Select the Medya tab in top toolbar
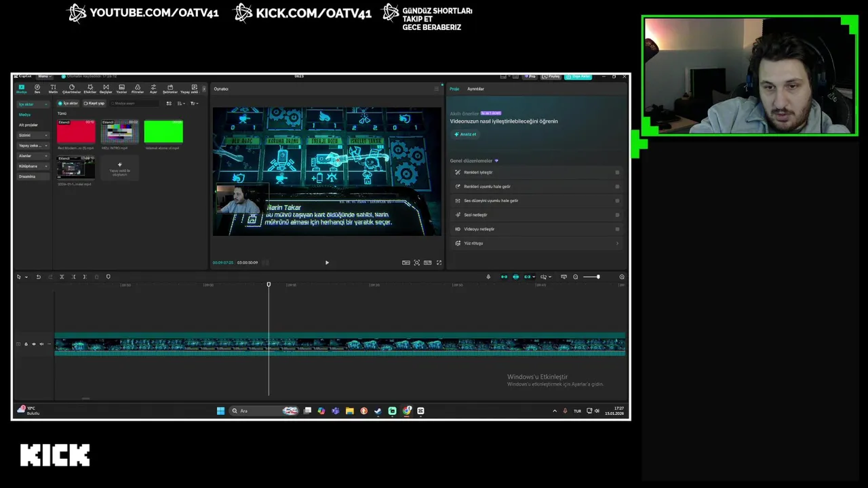The width and height of the screenshot is (868, 488). click(22, 89)
